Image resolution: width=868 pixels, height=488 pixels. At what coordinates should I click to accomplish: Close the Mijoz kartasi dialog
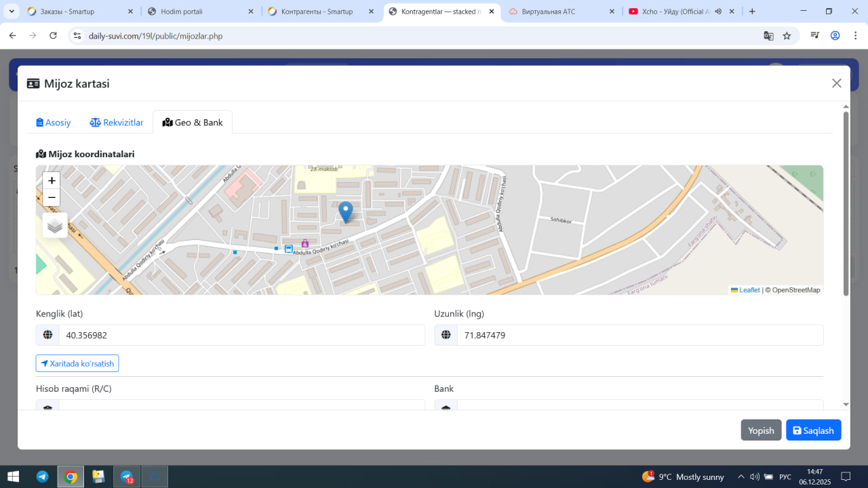point(836,83)
